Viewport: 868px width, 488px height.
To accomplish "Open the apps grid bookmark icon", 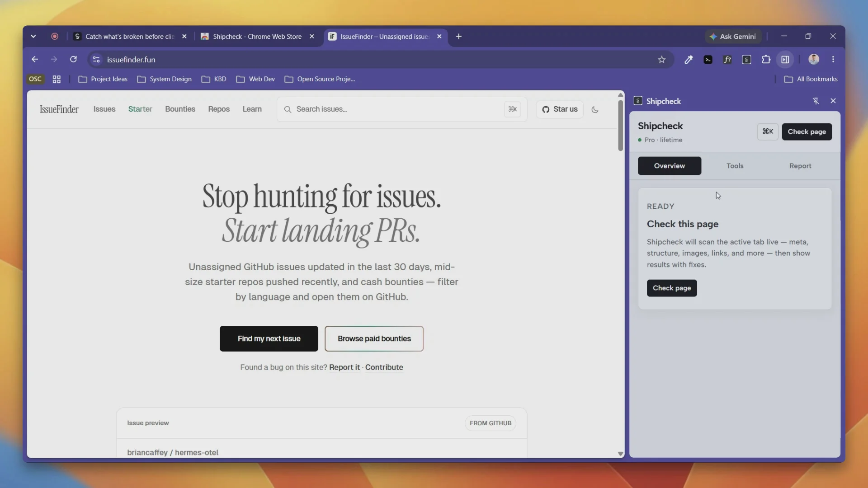I will point(57,80).
